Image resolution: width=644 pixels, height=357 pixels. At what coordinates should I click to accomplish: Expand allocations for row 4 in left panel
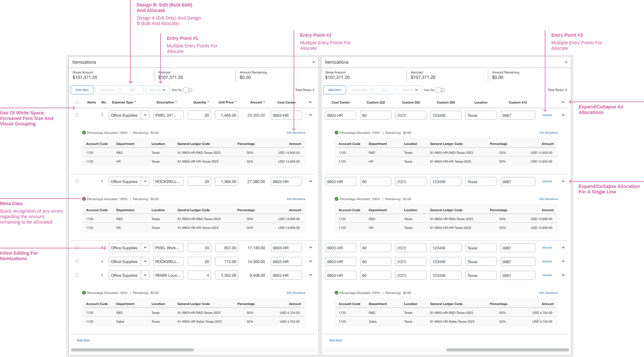click(x=311, y=261)
